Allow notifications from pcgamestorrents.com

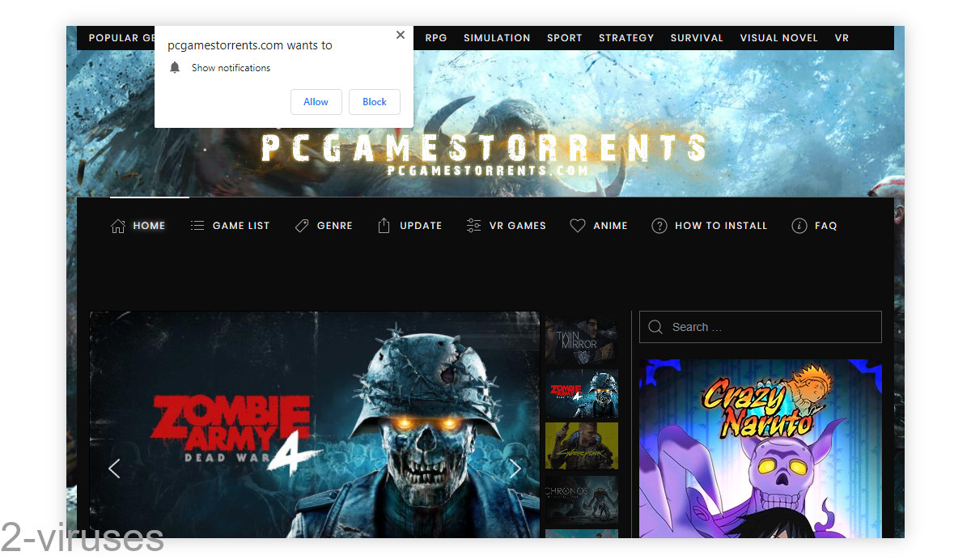tap(316, 102)
